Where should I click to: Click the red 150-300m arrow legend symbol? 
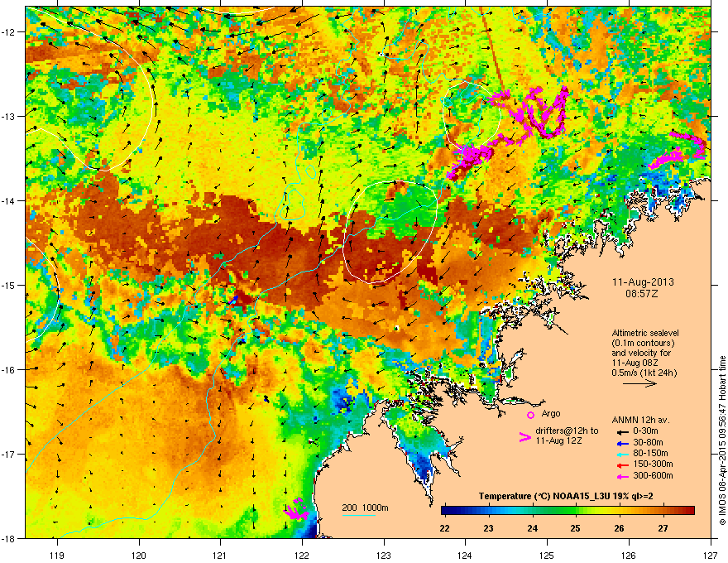click(x=621, y=465)
